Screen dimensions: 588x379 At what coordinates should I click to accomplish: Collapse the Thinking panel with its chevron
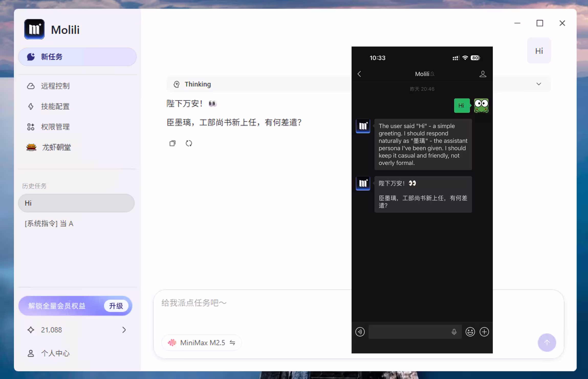click(x=539, y=84)
